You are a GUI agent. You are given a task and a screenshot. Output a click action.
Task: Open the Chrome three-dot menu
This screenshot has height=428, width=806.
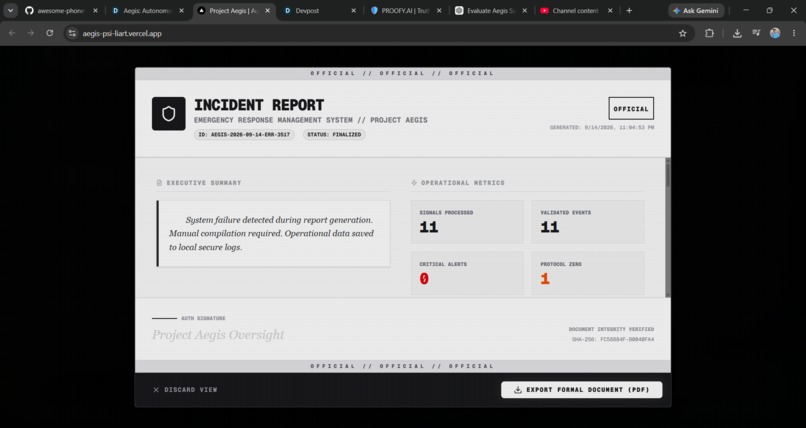pyautogui.click(x=794, y=33)
